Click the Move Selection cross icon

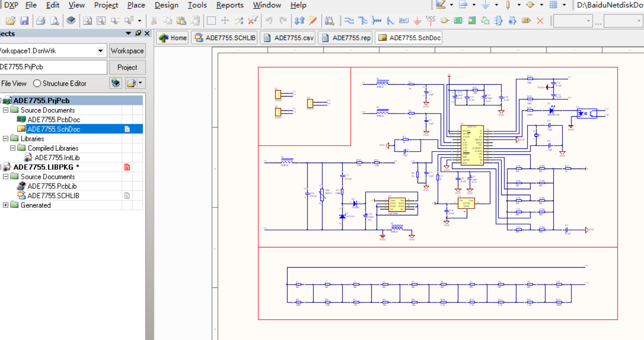tap(225, 21)
